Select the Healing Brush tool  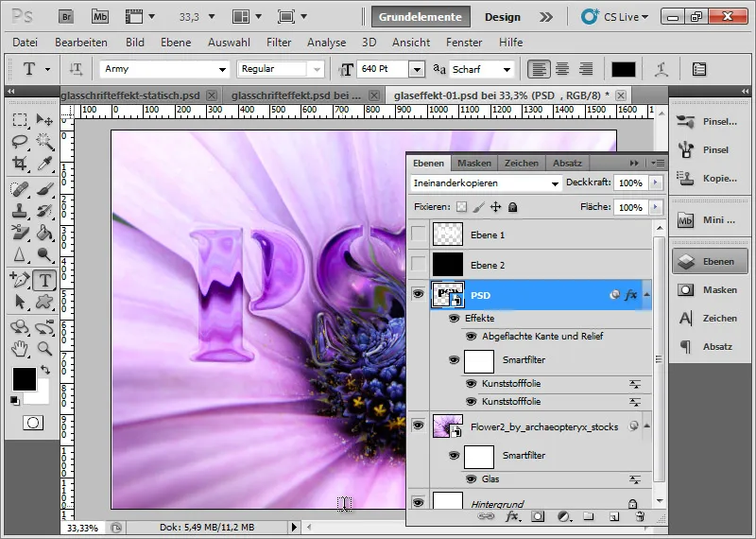(x=20, y=189)
